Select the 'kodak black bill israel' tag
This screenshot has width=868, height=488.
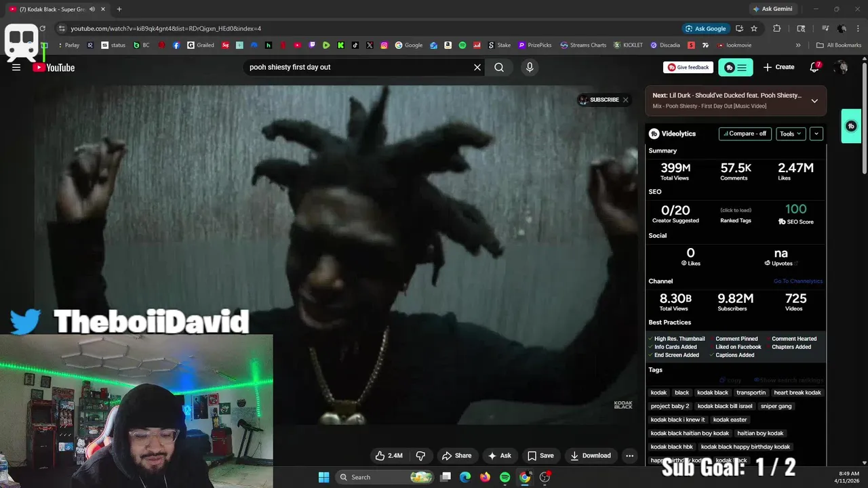[x=725, y=406]
